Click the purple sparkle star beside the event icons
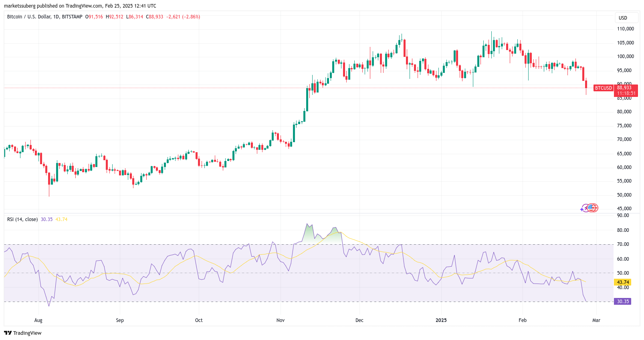644x340 pixels. tap(582, 209)
